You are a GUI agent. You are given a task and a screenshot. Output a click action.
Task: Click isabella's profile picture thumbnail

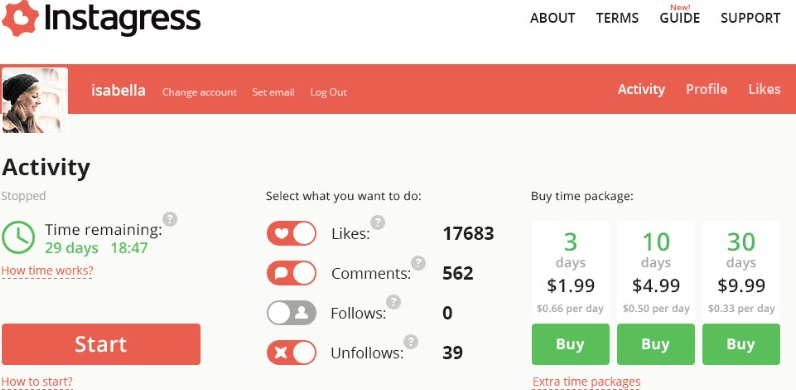click(x=35, y=101)
